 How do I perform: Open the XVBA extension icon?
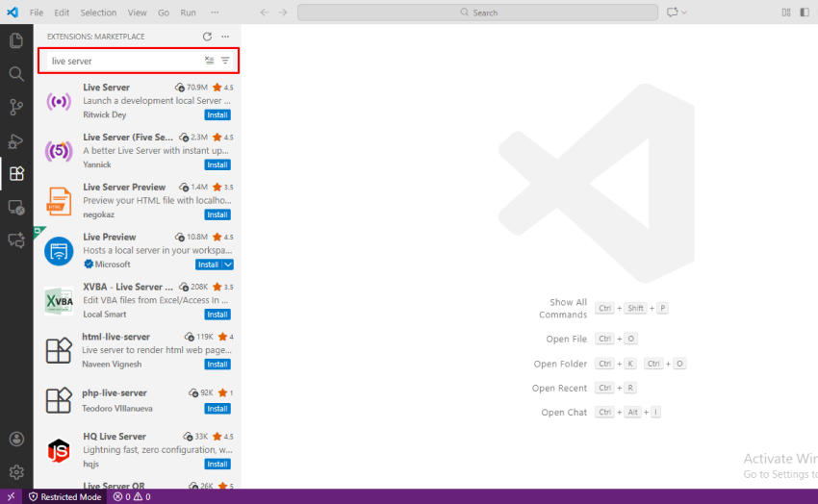pos(59,301)
